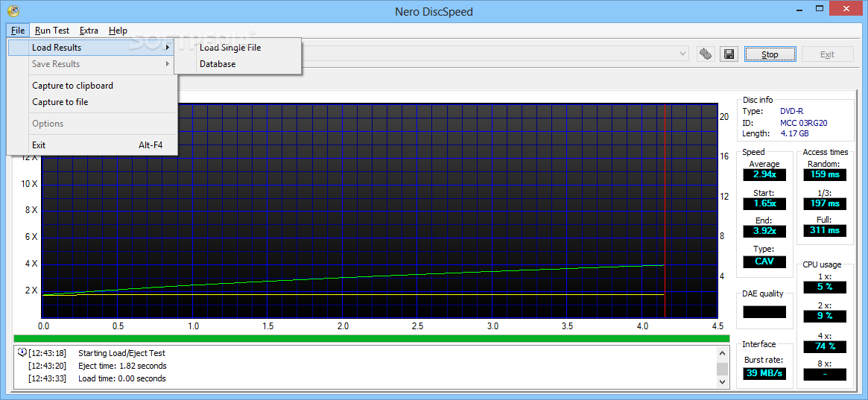Click the Start speed value 1.65x
868x400 pixels.
click(764, 203)
